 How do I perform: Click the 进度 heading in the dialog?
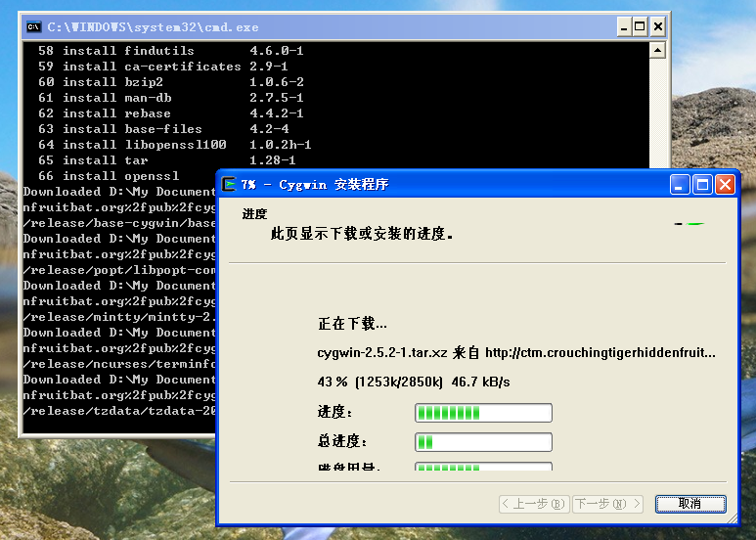click(254, 213)
